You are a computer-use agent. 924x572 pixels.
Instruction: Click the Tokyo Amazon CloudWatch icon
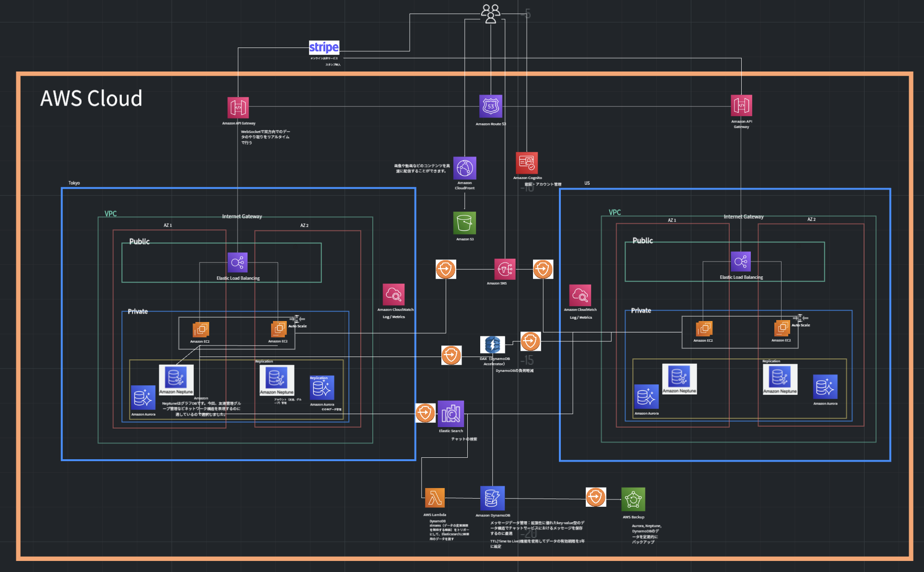[393, 295]
